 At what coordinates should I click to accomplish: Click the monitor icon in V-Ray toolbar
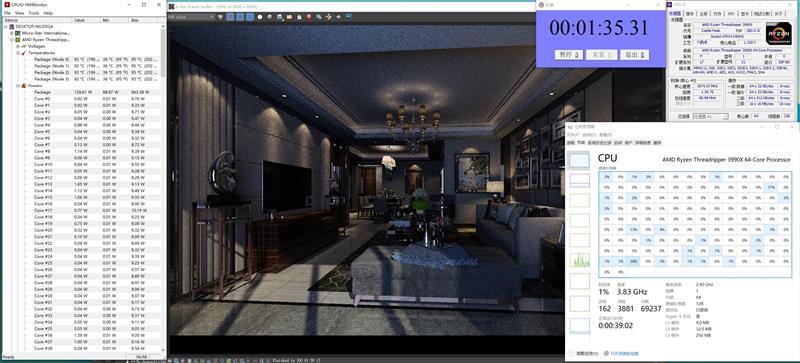tap(348, 17)
